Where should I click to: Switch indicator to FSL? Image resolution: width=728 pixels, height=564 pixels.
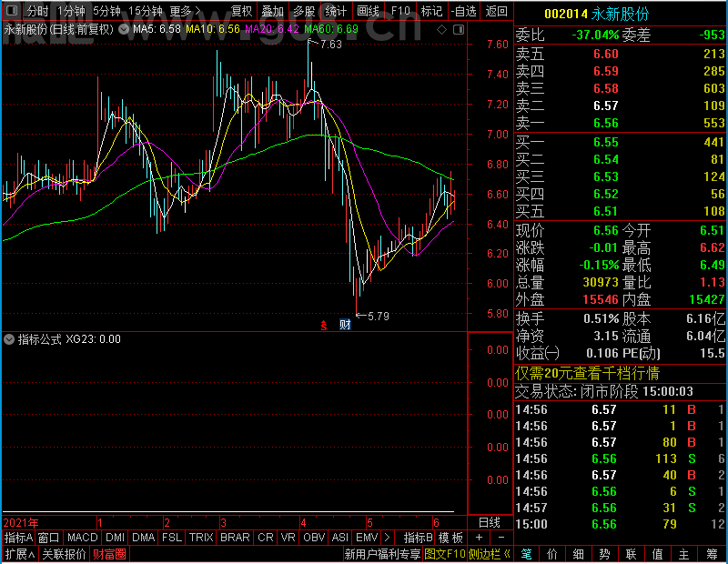tap(171, 538)
